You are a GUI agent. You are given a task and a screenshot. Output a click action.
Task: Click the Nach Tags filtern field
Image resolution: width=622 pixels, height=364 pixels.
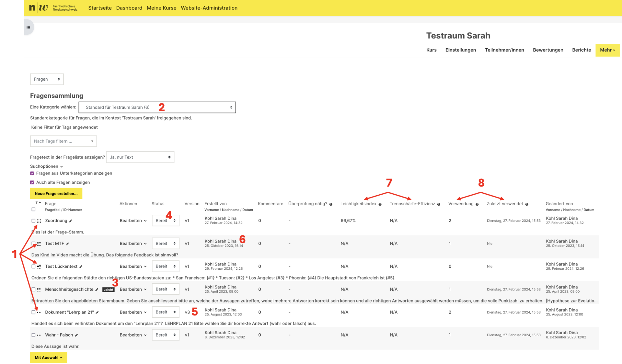tap(63, 141)
